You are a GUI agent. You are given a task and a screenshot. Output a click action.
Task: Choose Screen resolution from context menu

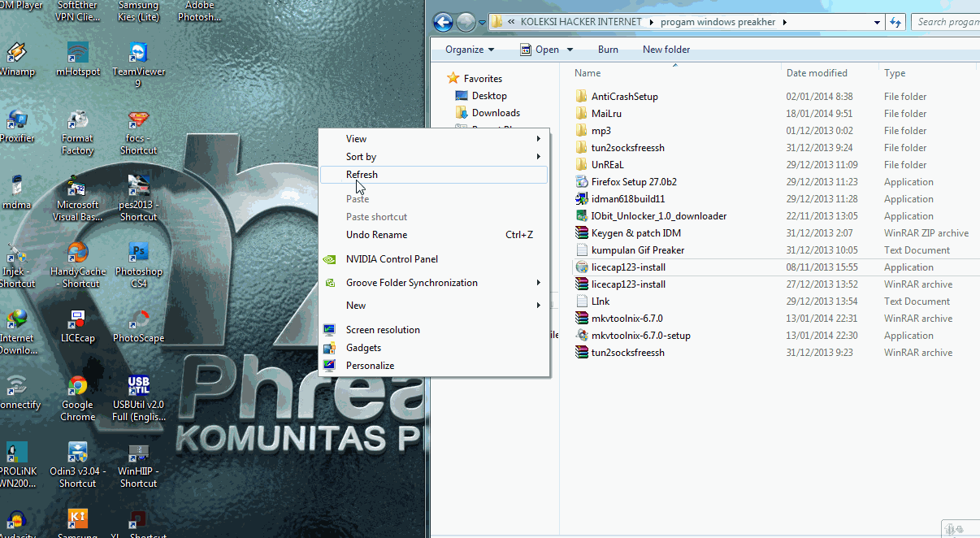pos(434,330)
